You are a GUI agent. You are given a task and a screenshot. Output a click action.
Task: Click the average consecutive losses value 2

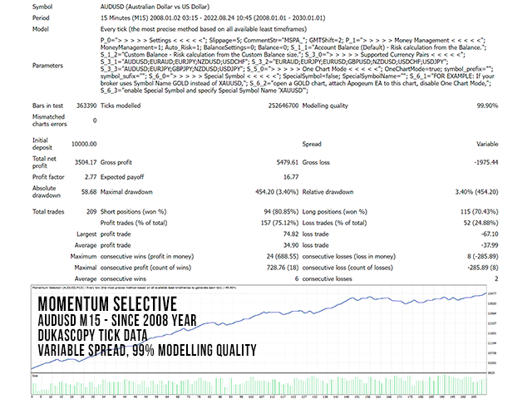[496, 279]
